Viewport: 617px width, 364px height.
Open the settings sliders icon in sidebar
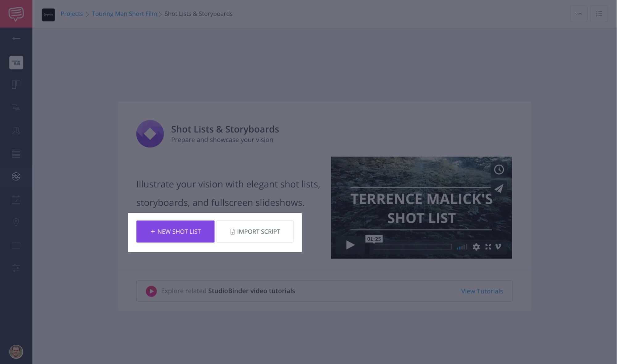pyautogui.click(x=16, y=268)
